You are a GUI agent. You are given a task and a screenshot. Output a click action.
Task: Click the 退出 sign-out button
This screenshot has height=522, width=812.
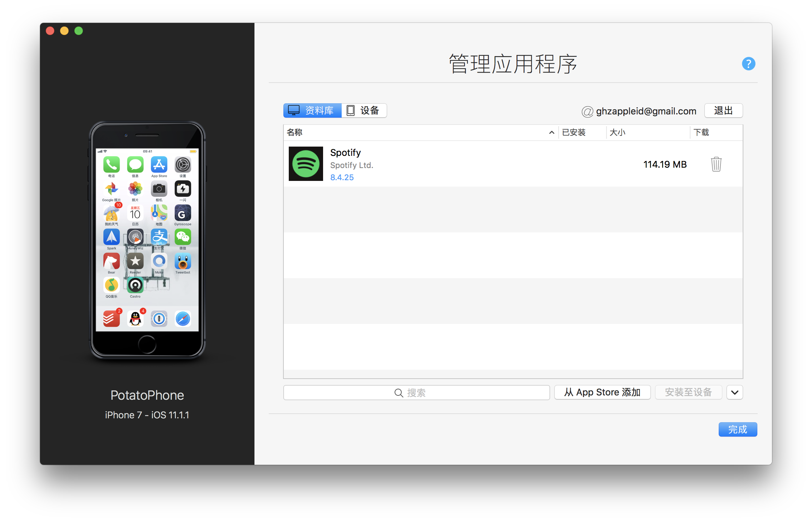pyautogui.click(x=723, y=110)
